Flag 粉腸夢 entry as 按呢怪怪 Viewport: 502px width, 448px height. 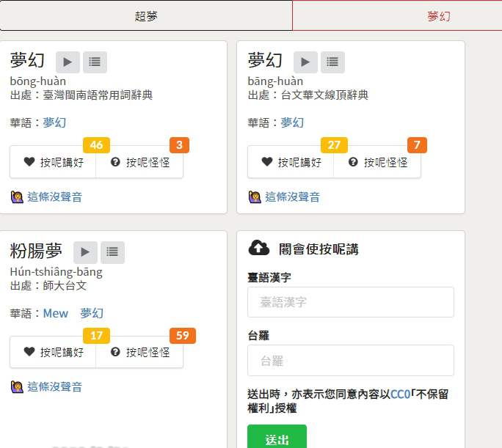click(x=139, y=352)
